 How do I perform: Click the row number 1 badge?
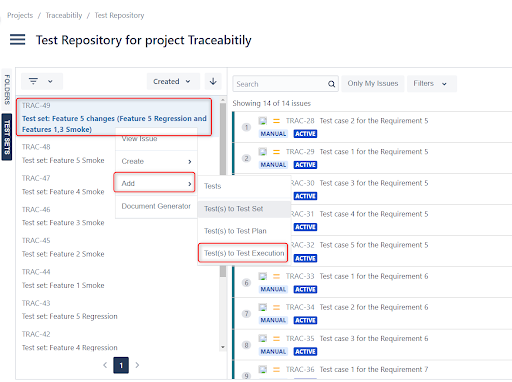click(246, 127)
